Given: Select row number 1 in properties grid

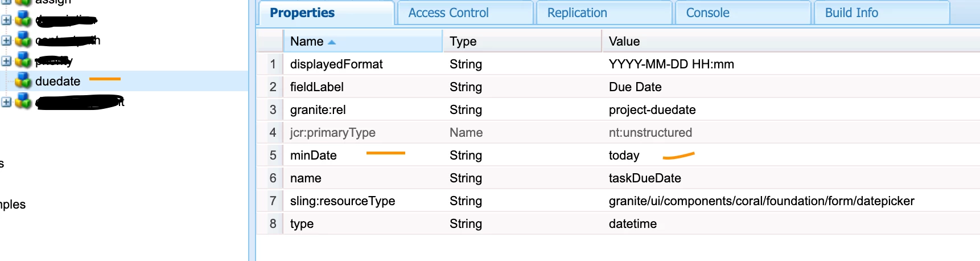Looking at the screenshot, I should click(x=273, y=64).
